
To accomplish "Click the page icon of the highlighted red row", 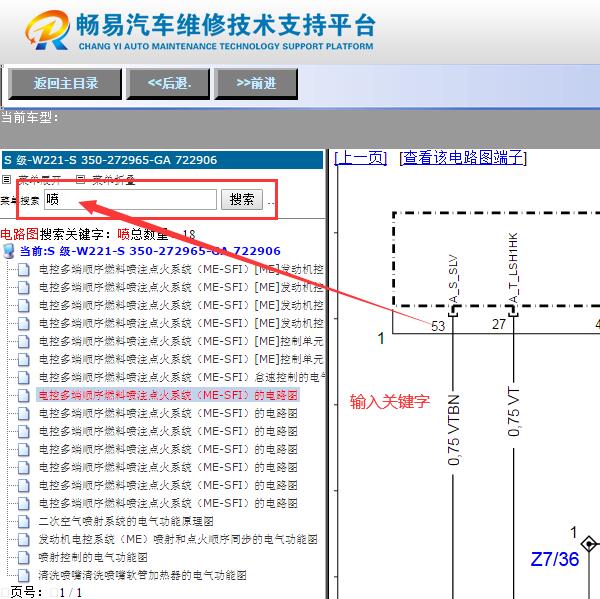I will 24,395.
